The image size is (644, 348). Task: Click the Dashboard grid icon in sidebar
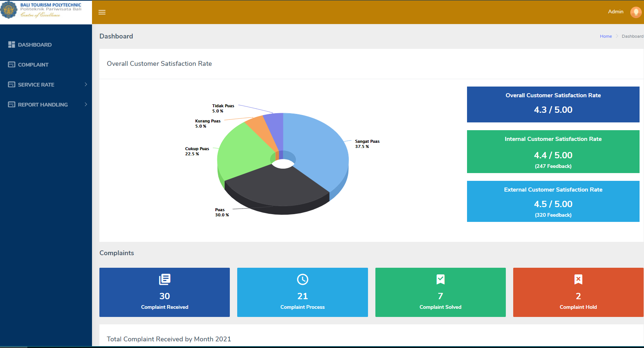11,45
